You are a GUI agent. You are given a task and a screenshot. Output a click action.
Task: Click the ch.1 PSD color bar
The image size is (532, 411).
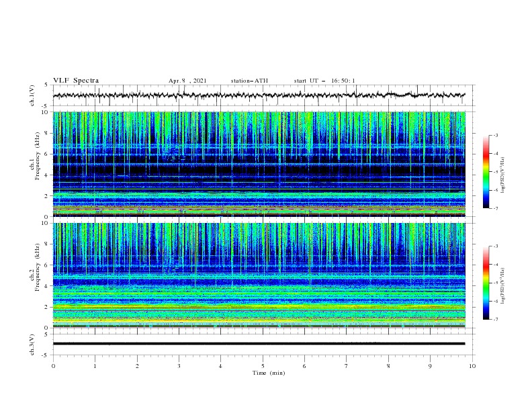[486, 172]
